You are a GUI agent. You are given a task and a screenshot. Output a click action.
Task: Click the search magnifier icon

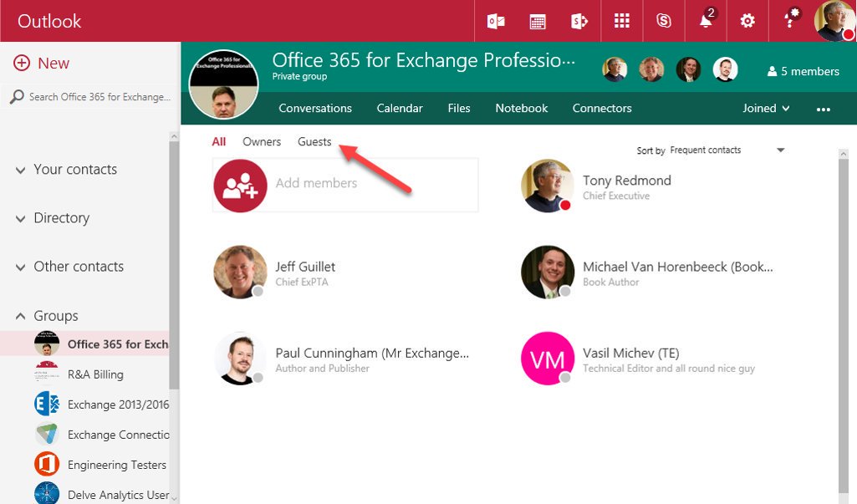coord(17,97)
